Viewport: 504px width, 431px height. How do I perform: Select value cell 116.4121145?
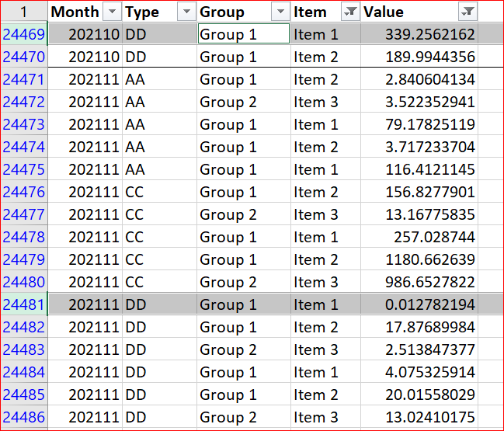(419, 169)
